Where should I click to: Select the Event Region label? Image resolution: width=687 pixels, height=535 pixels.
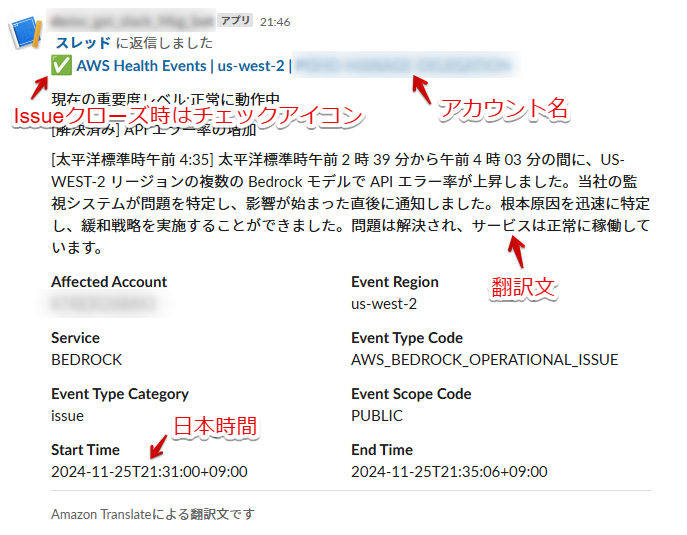395,282
